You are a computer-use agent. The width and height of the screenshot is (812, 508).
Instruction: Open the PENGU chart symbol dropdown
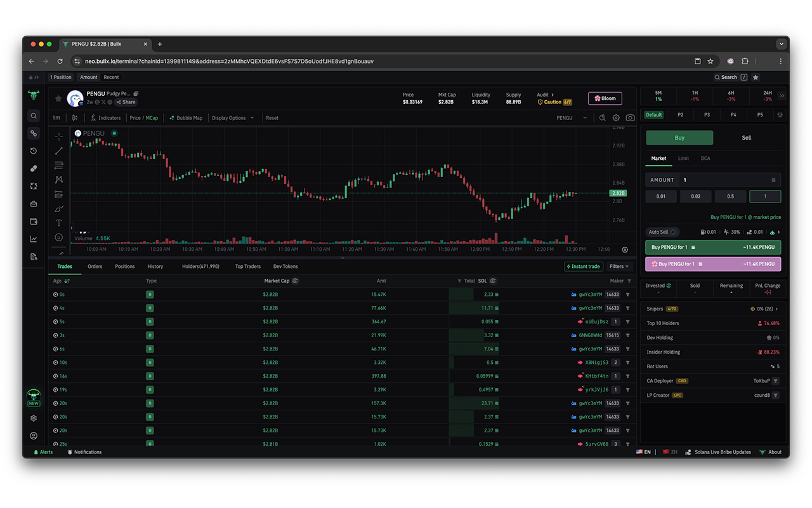pos(572,118)
